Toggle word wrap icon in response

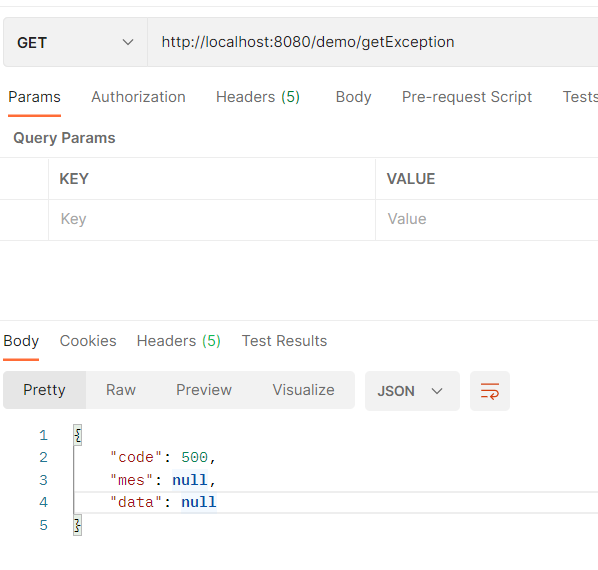(x=490, y=391)
